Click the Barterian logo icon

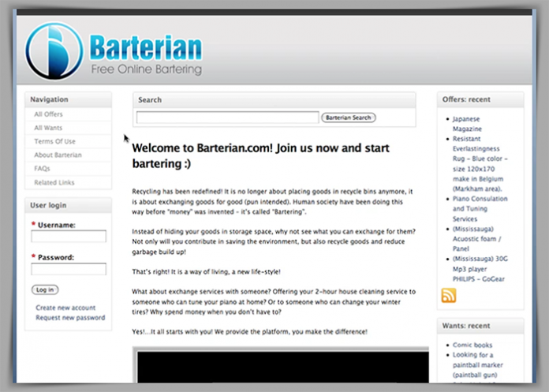point(54,50)
